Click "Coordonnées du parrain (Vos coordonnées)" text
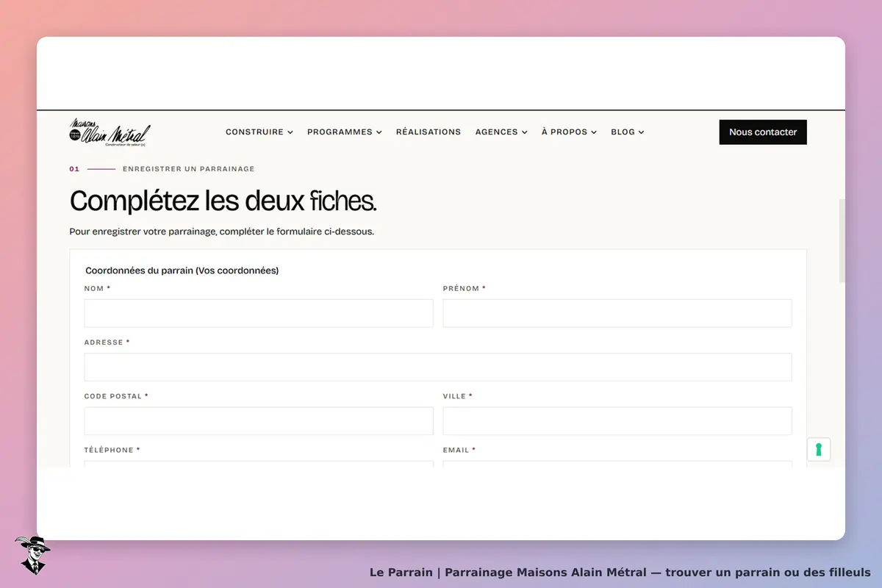882x588 pixels. coord(182,270)
